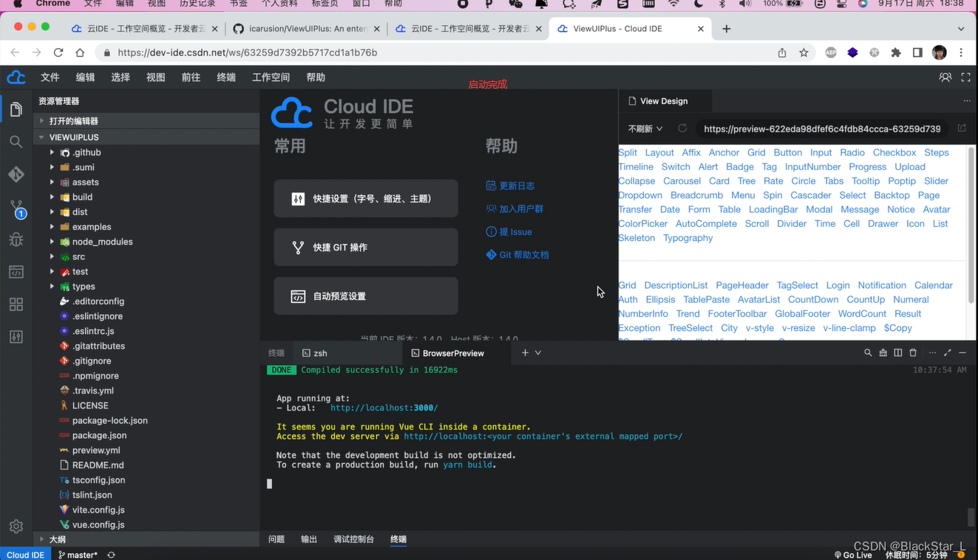Click the terminal search magnifier icon
Image resolution: width=978 pixels, height=560 pixels.
pos(868,353)
